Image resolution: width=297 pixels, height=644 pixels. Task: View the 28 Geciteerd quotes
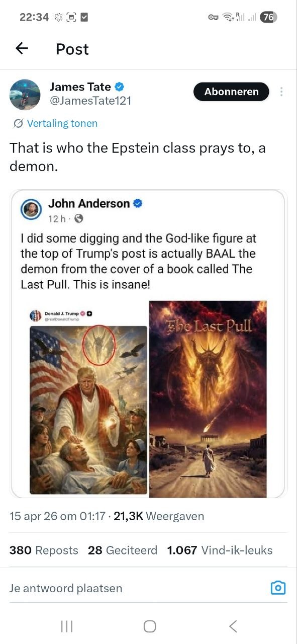point(123,550)
